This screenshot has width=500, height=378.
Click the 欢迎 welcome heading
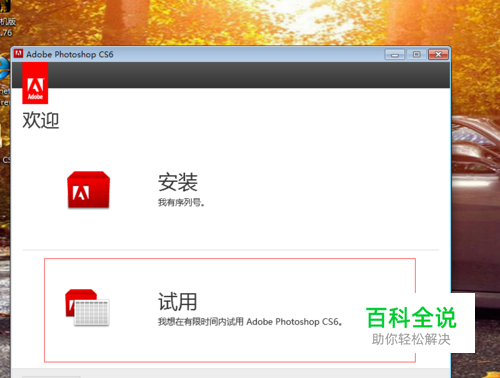click(41, 120)
